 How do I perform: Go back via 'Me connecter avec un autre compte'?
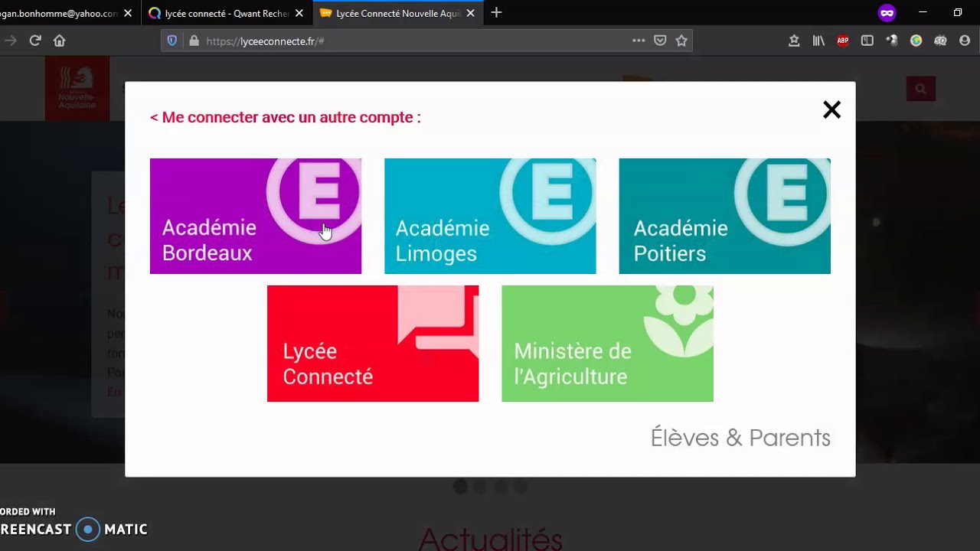(x=286, y=117)
